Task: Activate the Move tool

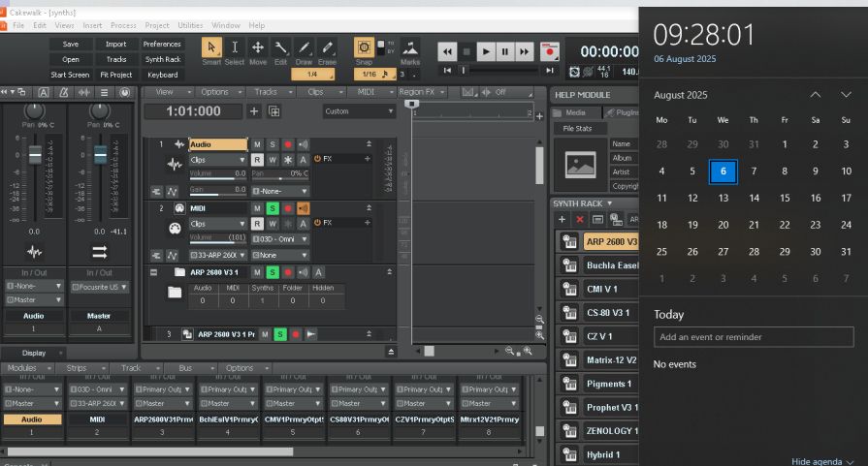Action: click(x=258, y=48)
